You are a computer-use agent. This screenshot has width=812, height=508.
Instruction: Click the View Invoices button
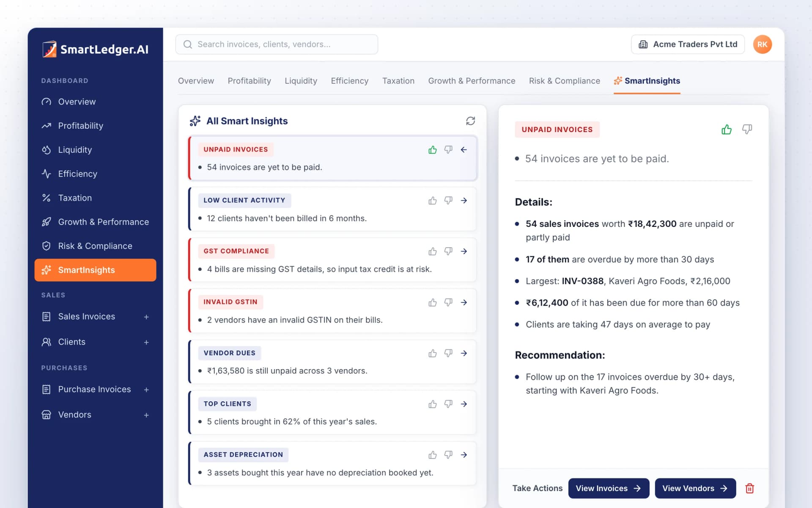click(x=609, y=488)
